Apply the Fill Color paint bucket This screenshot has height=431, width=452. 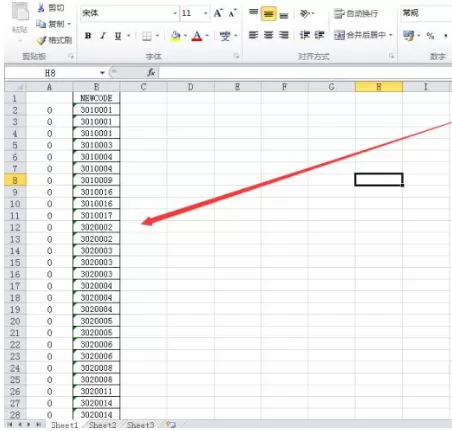pyautogui.click(x=175, y=36)
